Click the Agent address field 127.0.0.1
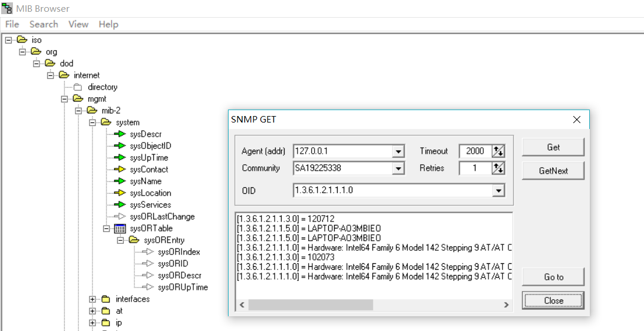 pyautogui.click(x=343, y=151)
